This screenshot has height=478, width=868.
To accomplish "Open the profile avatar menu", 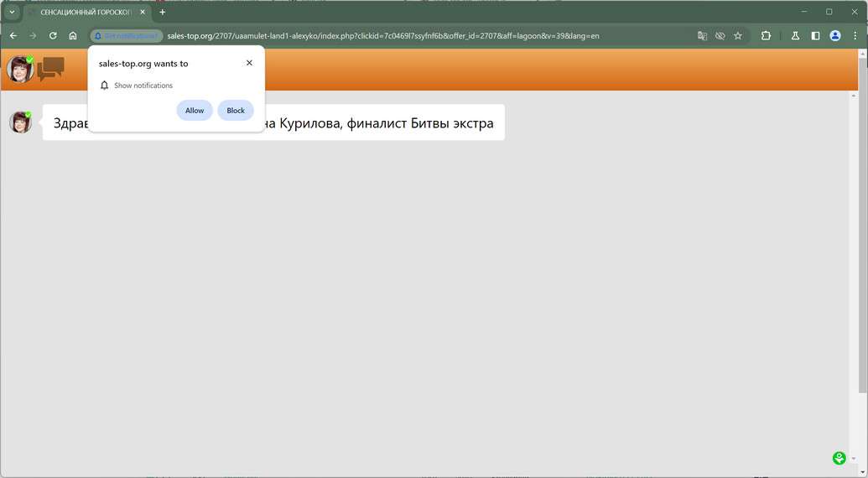I will (x=834, y=35).
